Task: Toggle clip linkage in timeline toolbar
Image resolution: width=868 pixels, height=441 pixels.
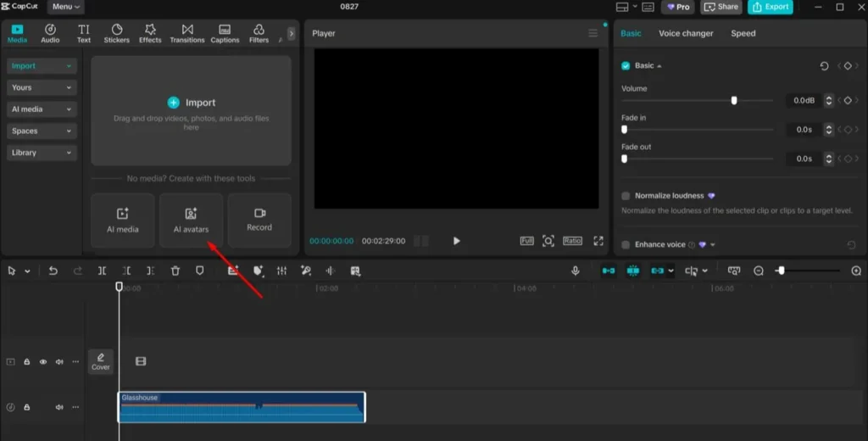Action: pos(657,271)
